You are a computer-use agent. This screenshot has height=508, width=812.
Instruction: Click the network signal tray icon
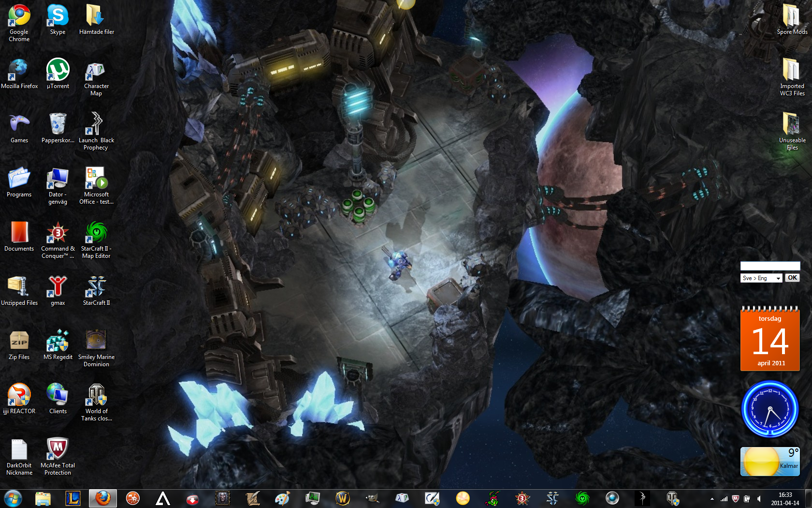[724, 499]
